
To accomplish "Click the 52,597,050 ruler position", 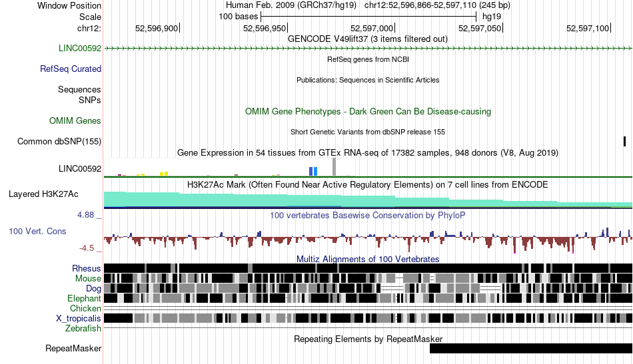I will [480, 29].
